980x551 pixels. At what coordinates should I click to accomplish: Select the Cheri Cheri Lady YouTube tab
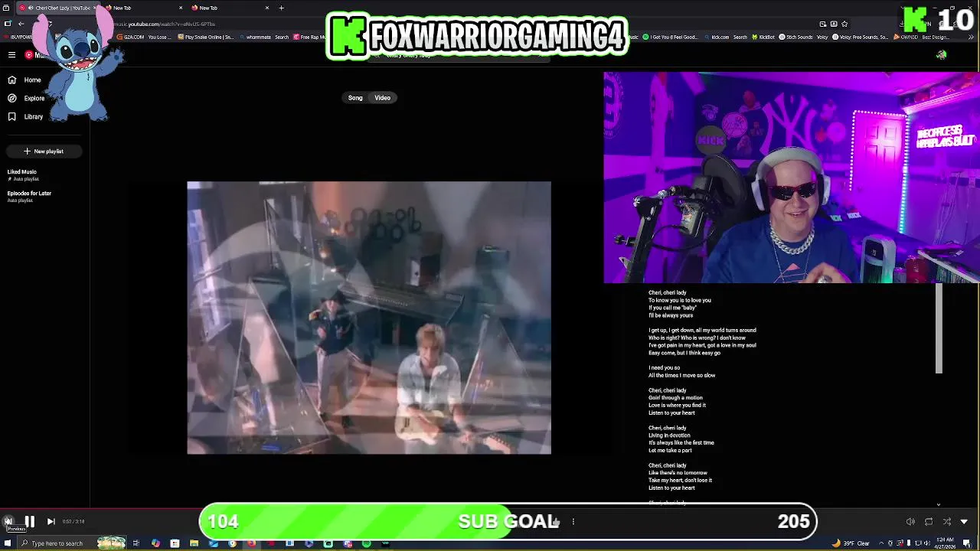58,8
